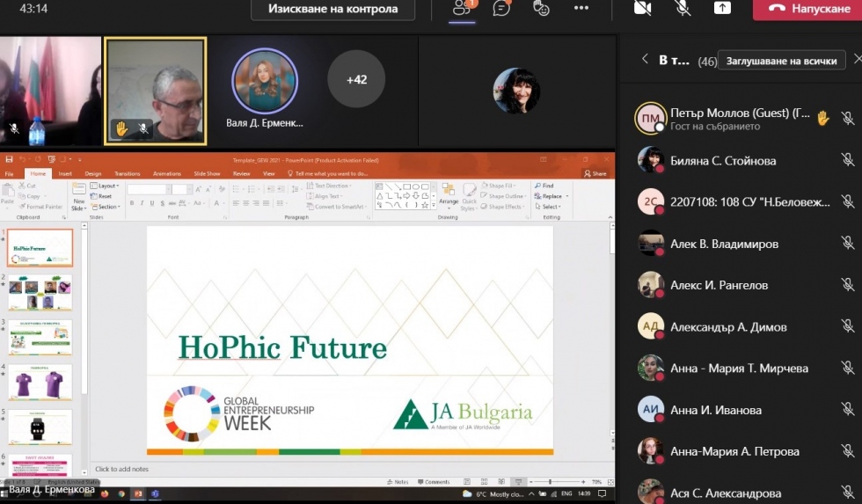Image resolution: width=862 pixels, height=504 pixels.
Task: Click the raised hand icon beside Петър Моллов
Action: [x=822, y=118]
